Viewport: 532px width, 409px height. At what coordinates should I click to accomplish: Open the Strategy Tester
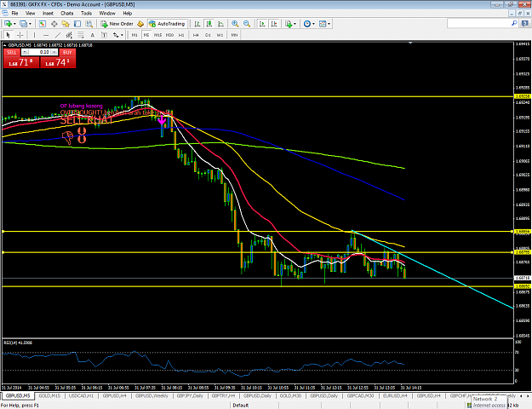89,24
